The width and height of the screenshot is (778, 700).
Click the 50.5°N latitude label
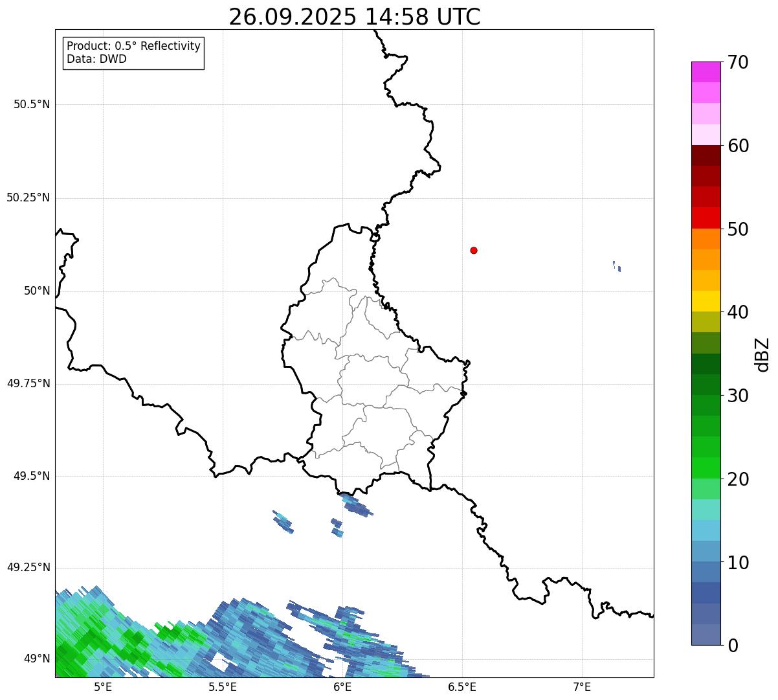point(32,104)
